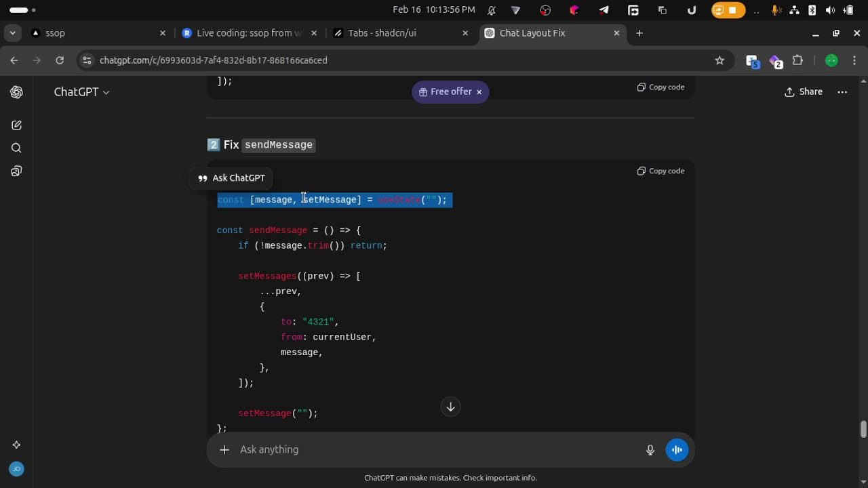Open the Telegram tray icon
The height and width of the screenshot is (488, 868).
tap(604, 10)
